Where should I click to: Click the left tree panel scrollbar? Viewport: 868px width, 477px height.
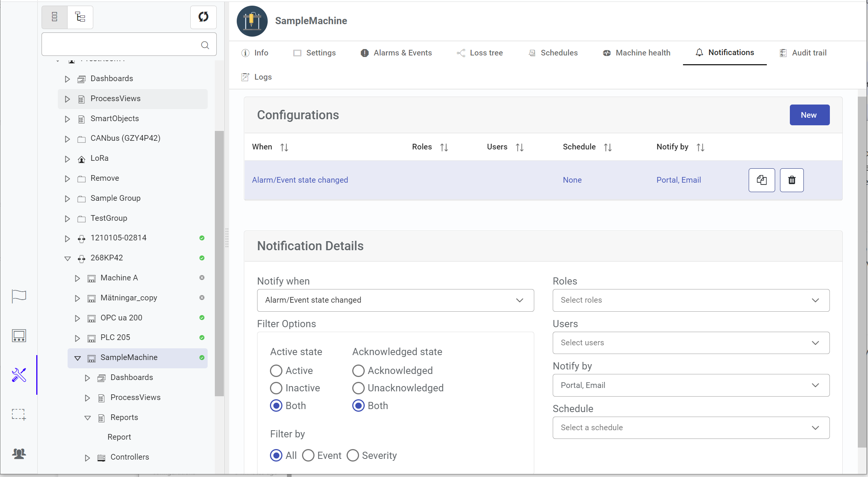(x=219, y=263)
